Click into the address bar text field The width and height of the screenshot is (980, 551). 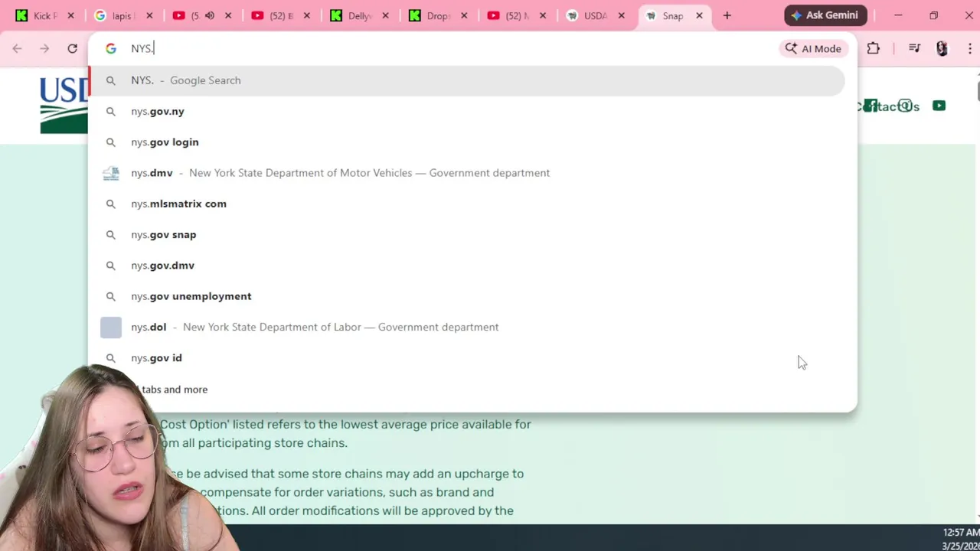pyautogui.click(x=452, y=48)
